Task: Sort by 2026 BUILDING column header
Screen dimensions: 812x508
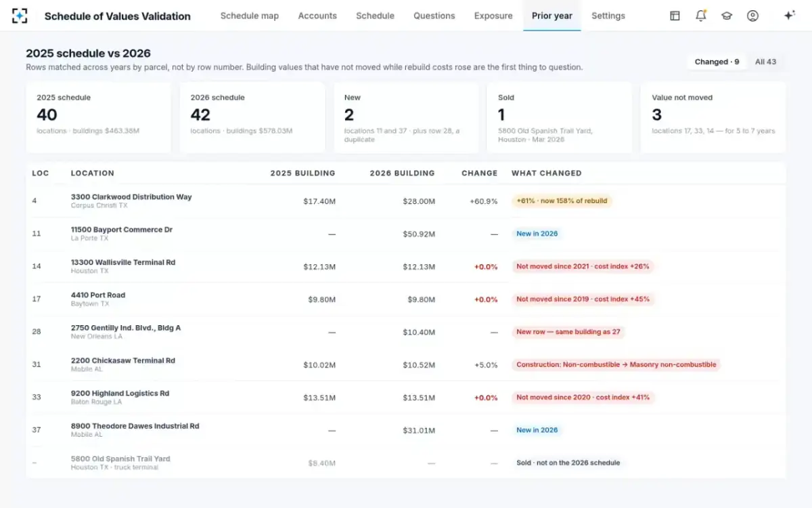Action: pyautogui.click(x=402, y=173)
